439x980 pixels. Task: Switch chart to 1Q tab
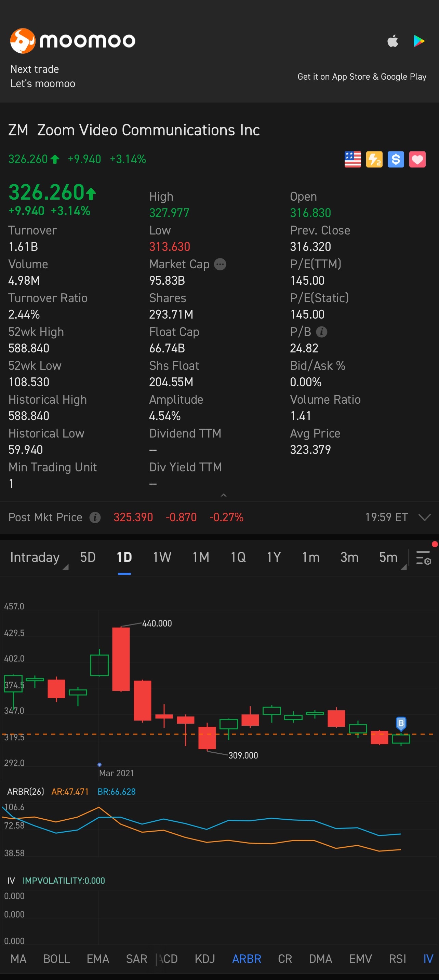tap(238, 557)
